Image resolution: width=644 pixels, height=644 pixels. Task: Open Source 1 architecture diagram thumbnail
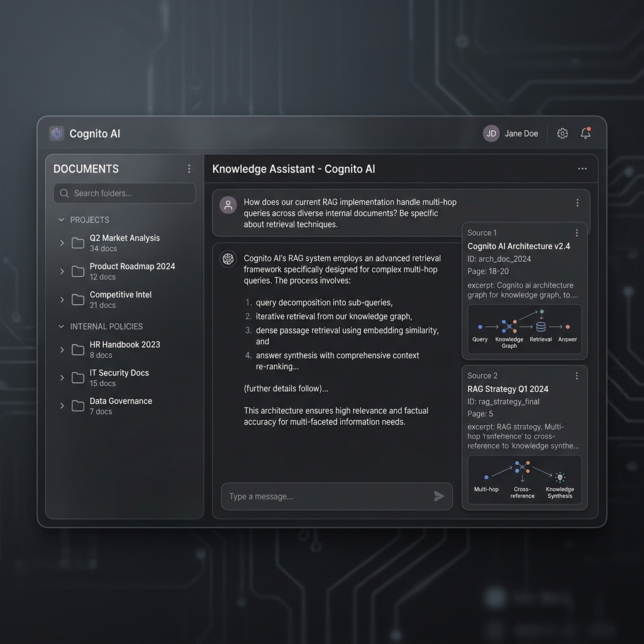point(525,329)
